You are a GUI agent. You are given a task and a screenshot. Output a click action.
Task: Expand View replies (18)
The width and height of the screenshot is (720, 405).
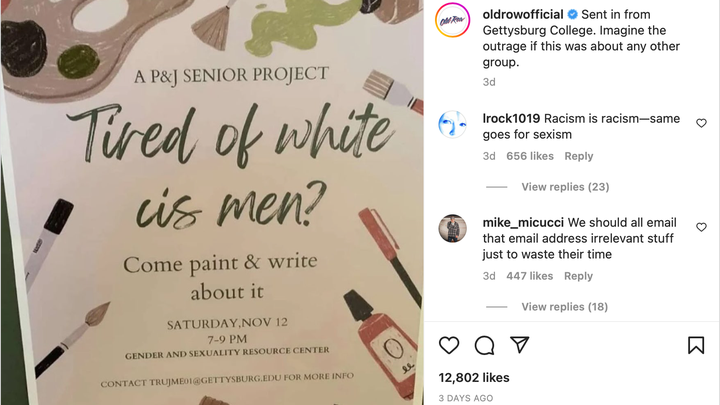point(564,307)
